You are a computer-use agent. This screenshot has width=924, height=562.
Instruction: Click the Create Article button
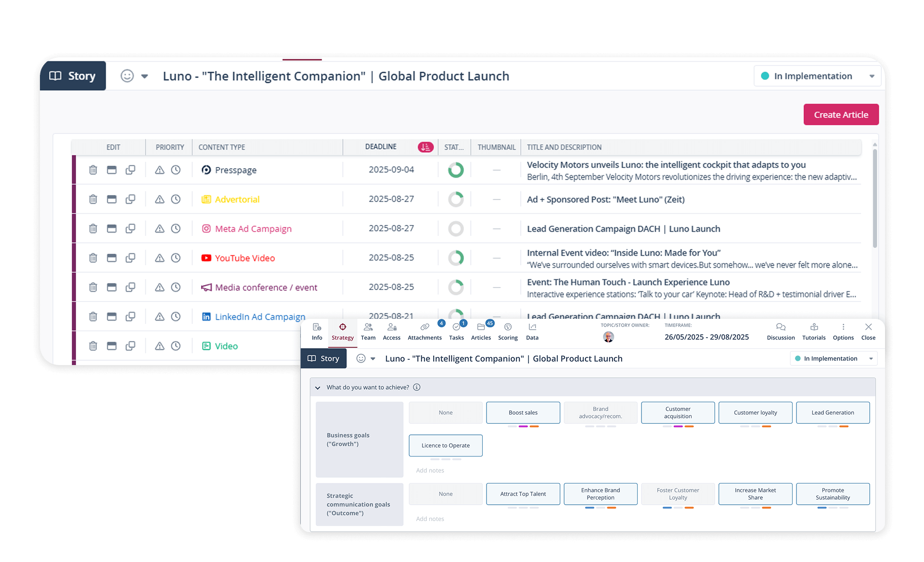(841, 115)
